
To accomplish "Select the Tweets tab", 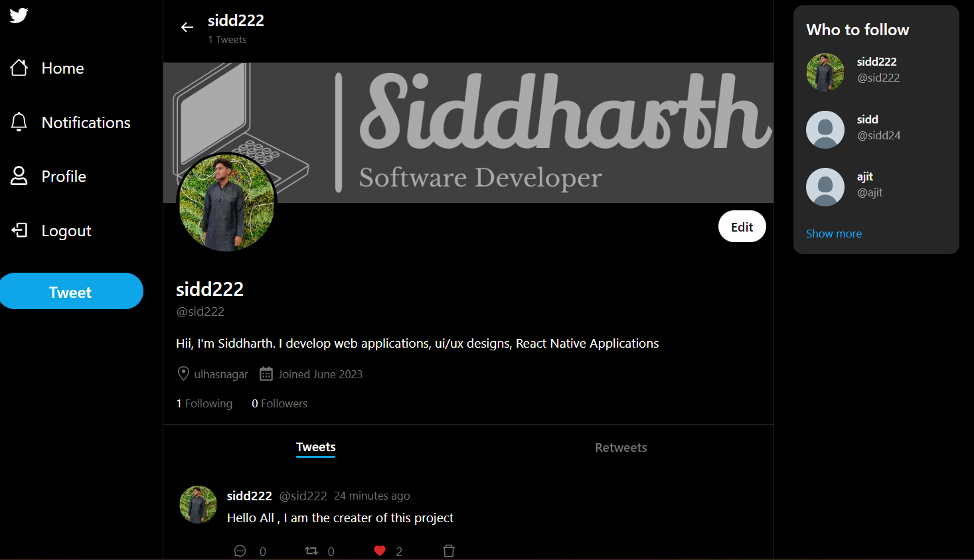I will (x=315, y=447).
